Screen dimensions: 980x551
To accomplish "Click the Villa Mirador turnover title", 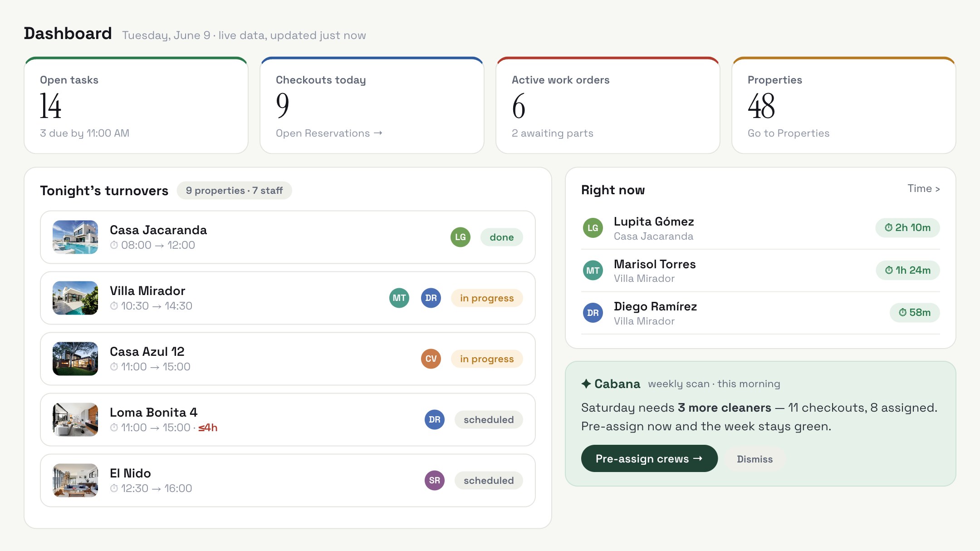I will click(x=147, y=290).
